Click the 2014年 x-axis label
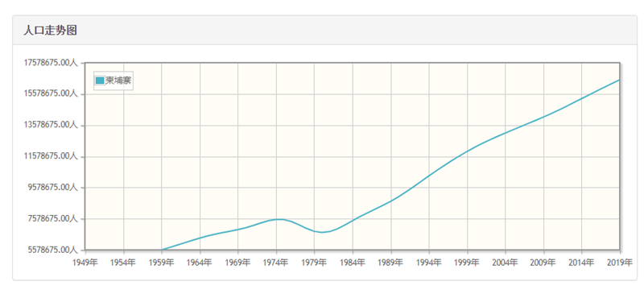The height and width of the screenshot is (294, 644). coord(581,263)
